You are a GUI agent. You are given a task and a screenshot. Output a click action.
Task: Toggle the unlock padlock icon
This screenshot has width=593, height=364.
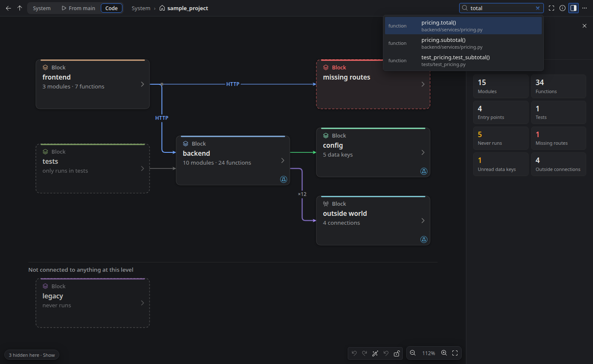(x=397, y=353)
